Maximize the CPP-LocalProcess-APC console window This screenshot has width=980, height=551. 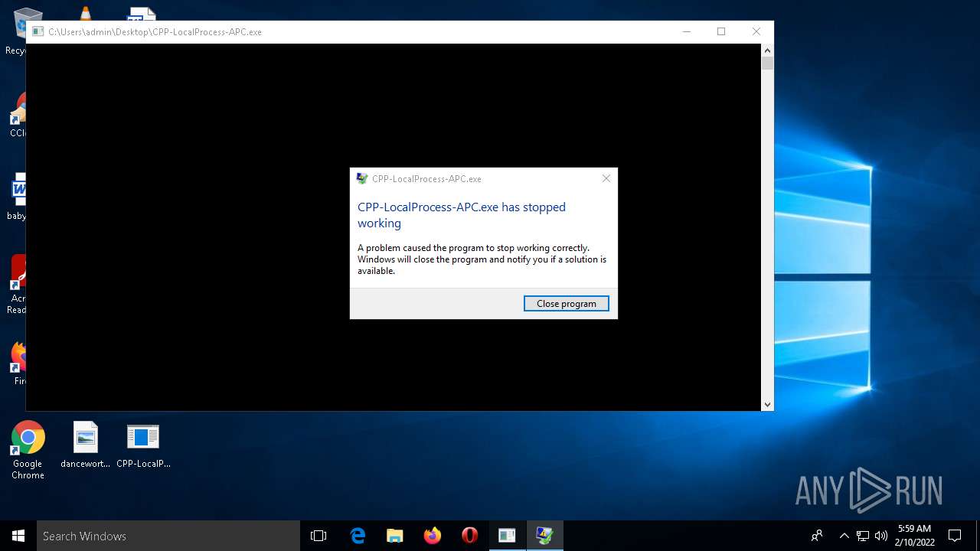[x=721, y=31]
